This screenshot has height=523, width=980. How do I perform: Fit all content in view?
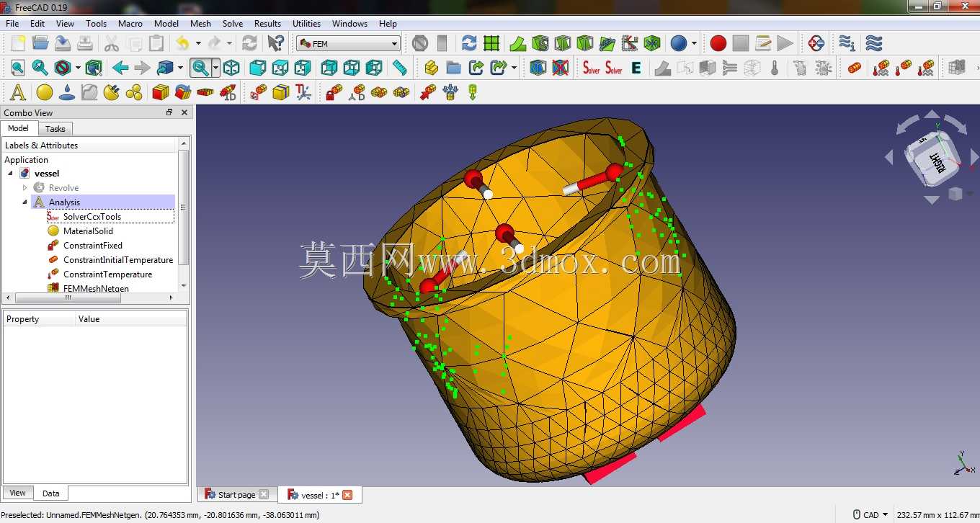pos(18,68)
